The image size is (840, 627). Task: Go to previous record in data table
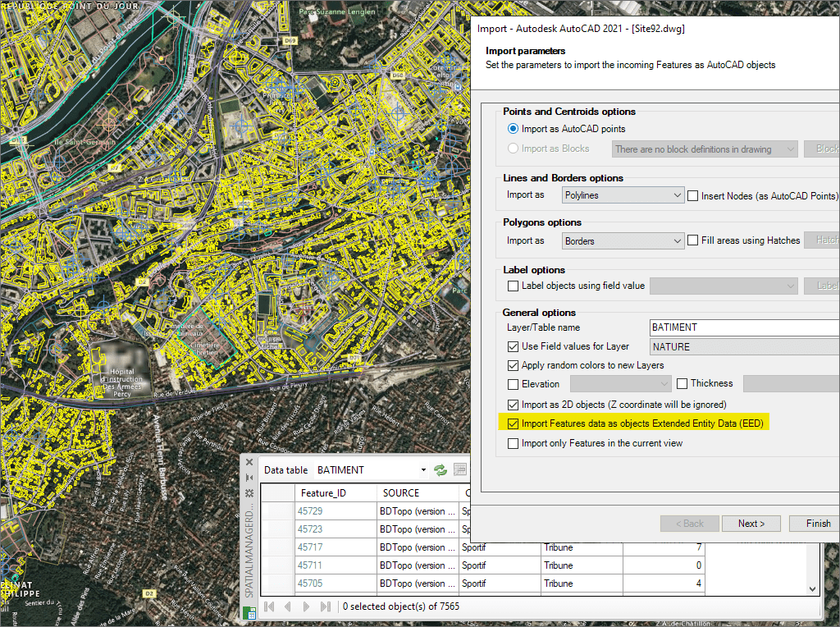pos(288,606)
